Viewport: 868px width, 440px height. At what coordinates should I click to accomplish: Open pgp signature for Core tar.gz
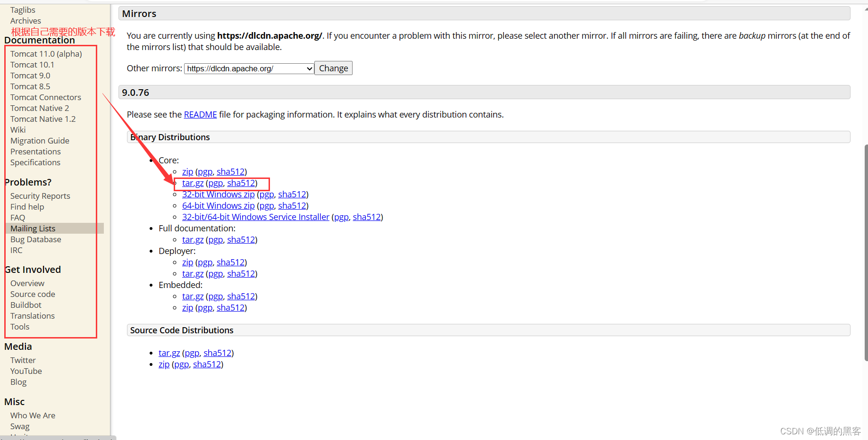coord(215,183)
